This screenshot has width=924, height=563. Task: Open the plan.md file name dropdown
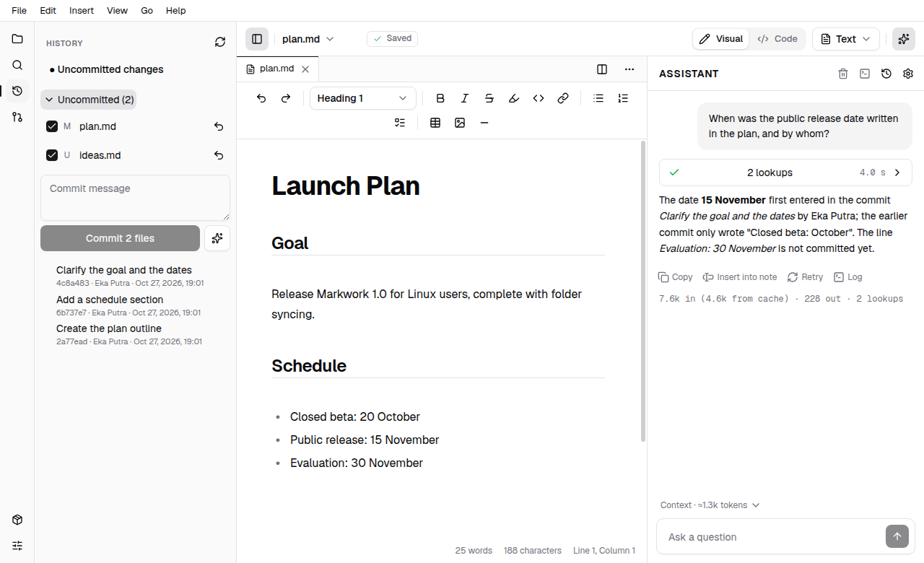point(308,39)
